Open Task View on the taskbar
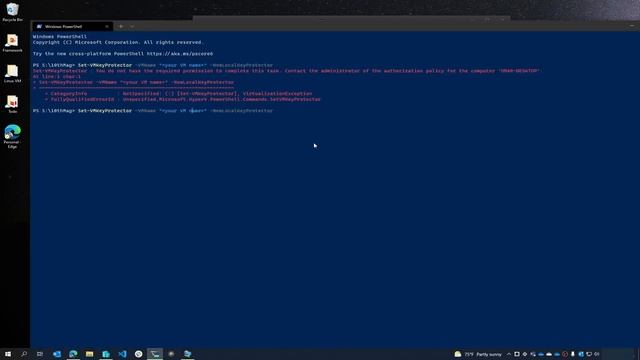Viewport: 640px width, 360px height. 40,354
